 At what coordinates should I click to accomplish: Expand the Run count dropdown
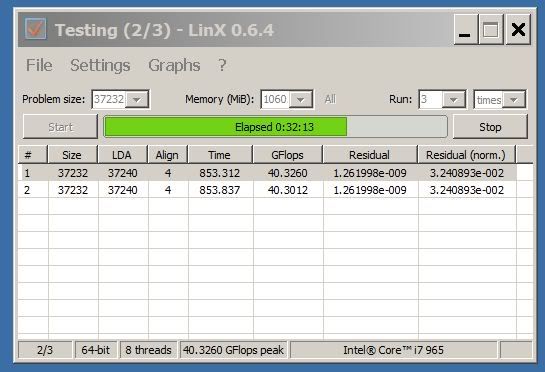click(453, 100)
